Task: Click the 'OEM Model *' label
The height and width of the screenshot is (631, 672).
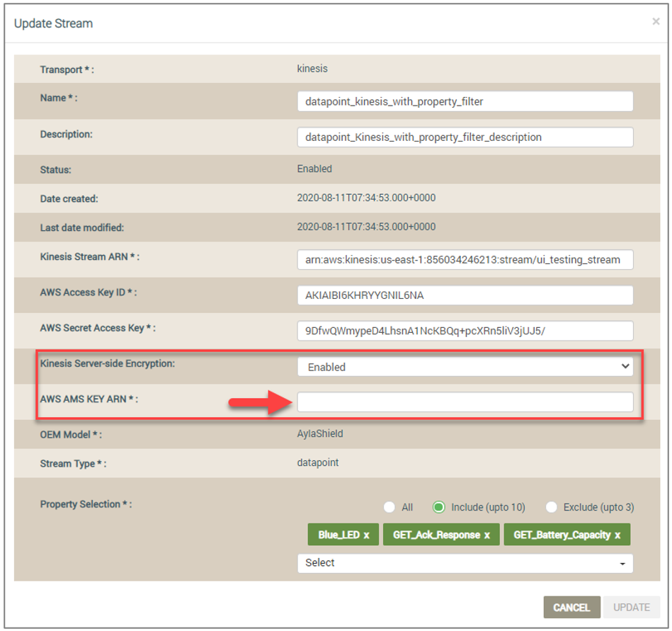Action: tap(71, 435)
